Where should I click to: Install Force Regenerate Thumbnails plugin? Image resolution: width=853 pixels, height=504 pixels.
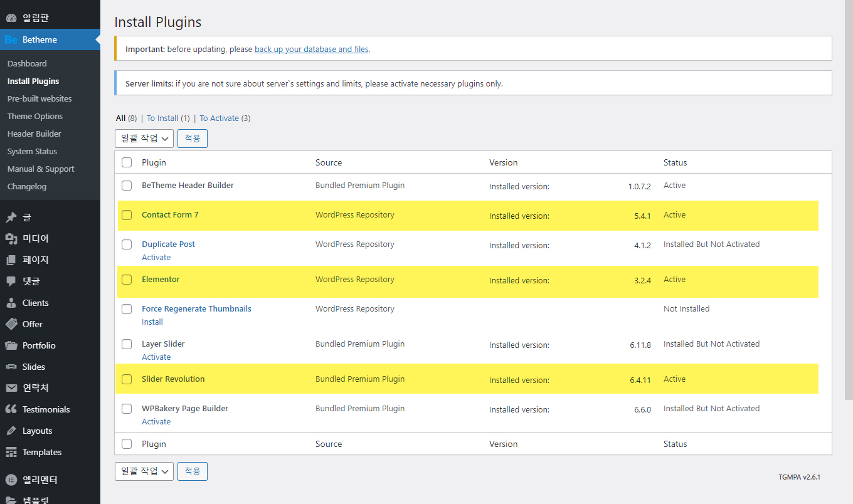click(x=152, y=322)
